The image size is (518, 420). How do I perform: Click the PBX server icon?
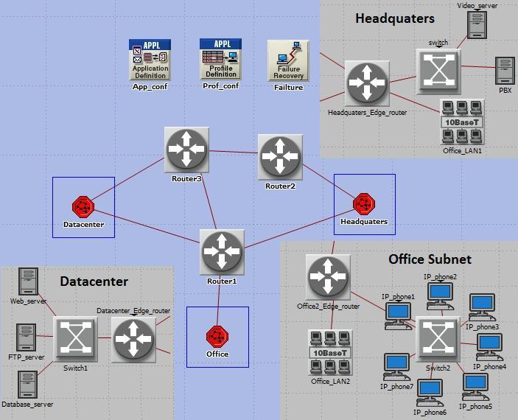point(505,71)
